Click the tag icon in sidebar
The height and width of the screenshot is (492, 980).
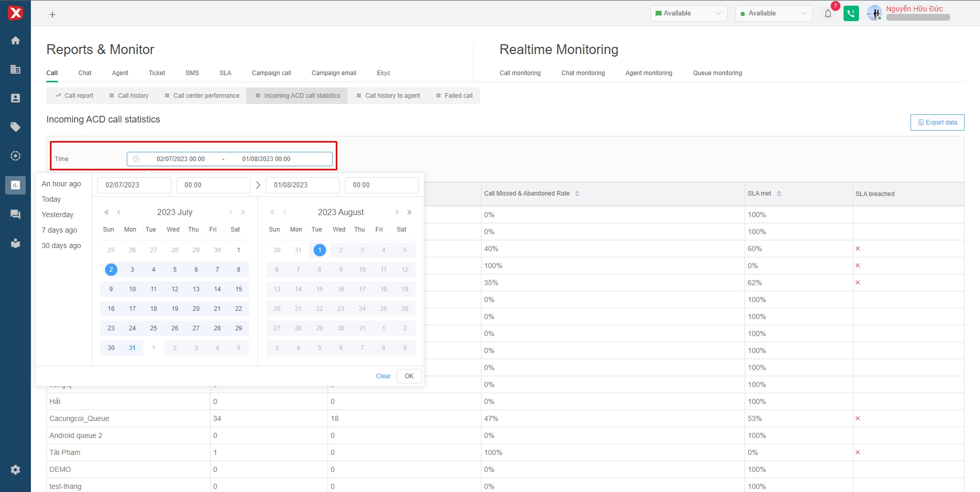click(15, 127)
